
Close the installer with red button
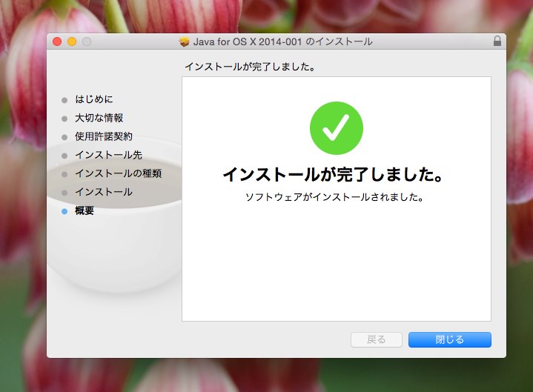click(x=57, y=41)
